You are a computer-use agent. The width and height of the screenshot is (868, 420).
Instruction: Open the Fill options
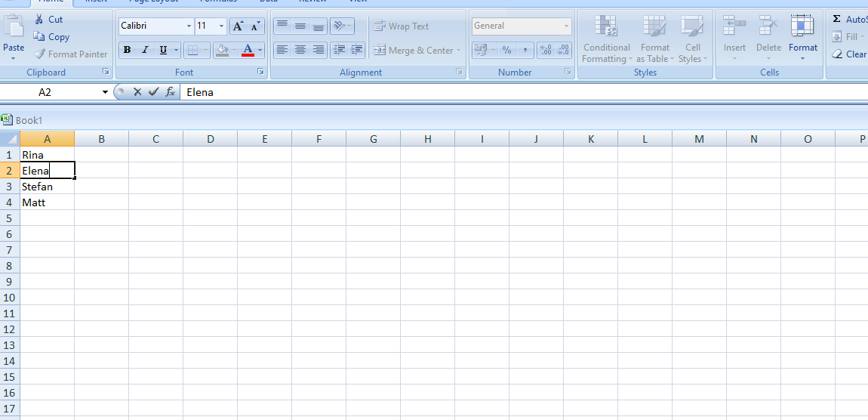click(847, 36)
